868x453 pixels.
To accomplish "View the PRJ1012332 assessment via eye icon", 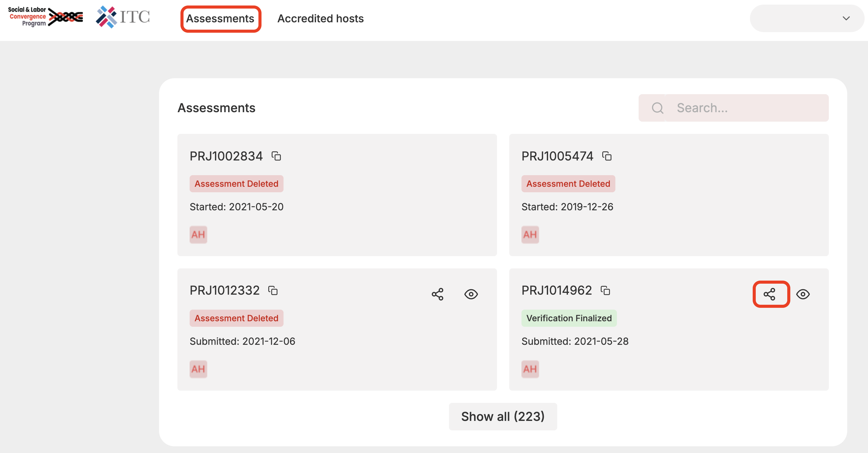I will (471, 294).
